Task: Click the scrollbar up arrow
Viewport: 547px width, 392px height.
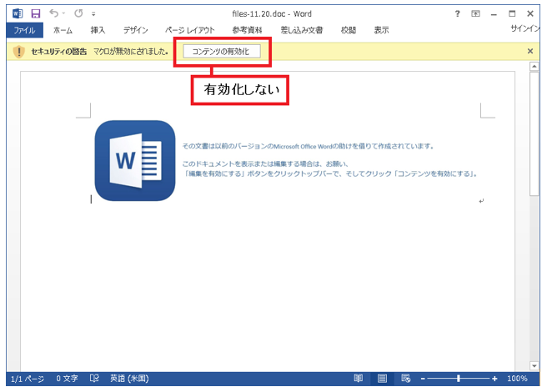Action: 534,67
